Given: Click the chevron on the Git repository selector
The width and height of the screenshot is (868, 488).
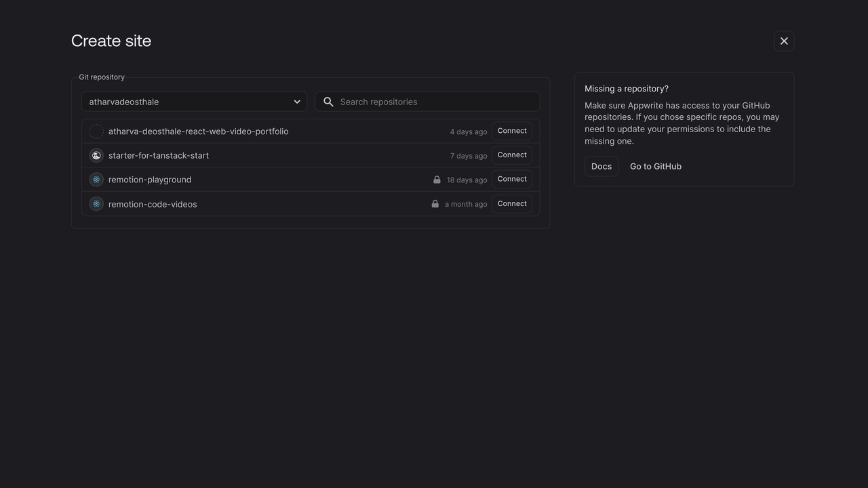Looking at the screenshot, I should point(296,101).
